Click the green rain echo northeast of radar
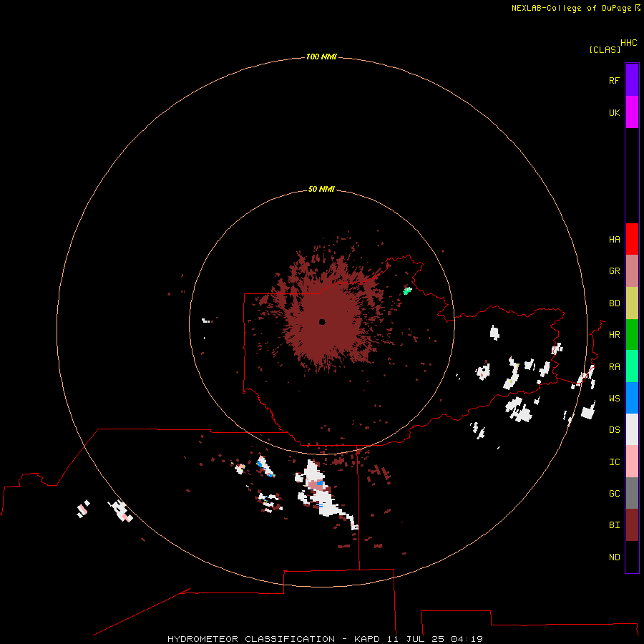644x644 pixels. (407, 291)
